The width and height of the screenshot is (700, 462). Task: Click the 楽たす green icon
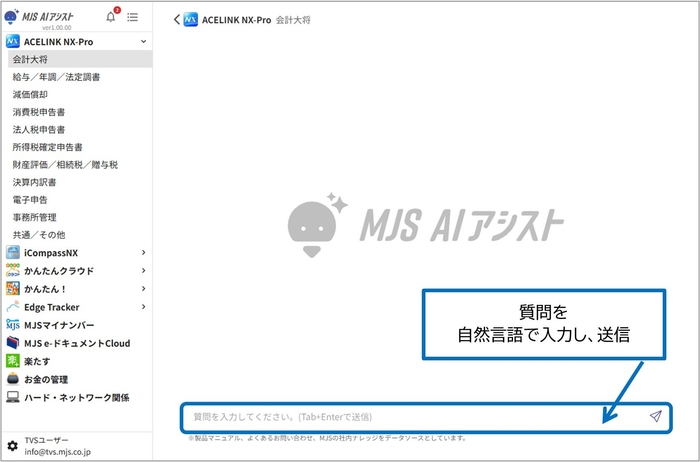tap(13, 361)
